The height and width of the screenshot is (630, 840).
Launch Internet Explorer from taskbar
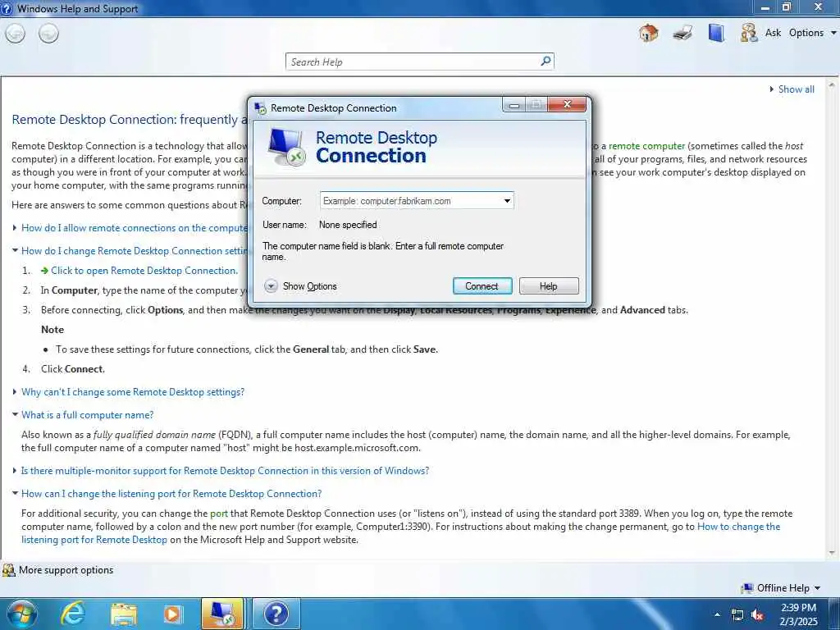click(73, 614)
